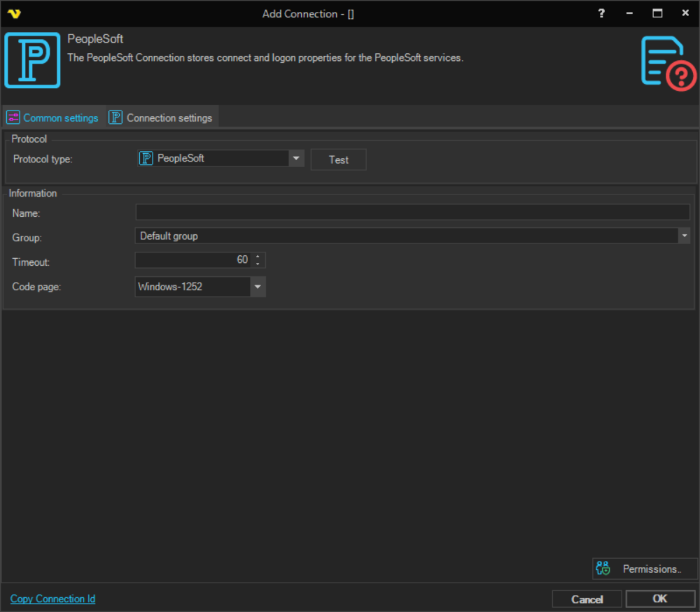Minimize the Add Connection window

(x=629, y=13)
